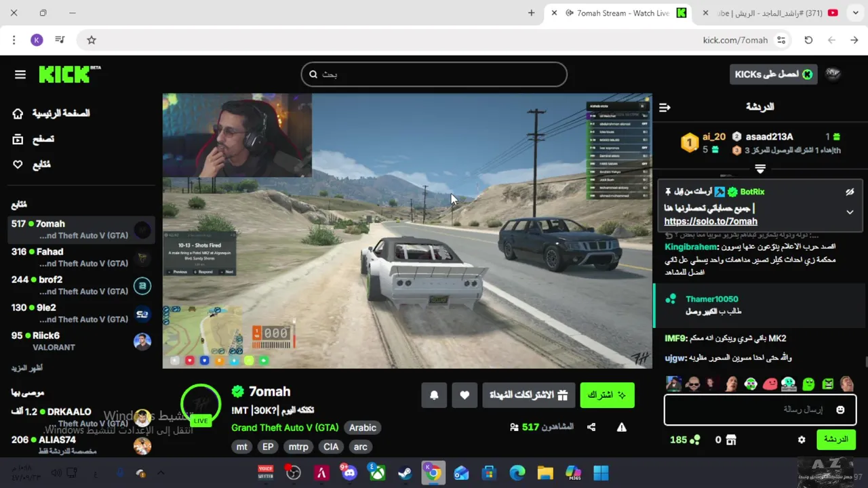Insert the Rock face emote
The height and width of the screenshot is (488, 868).
[x=730, y=384]
